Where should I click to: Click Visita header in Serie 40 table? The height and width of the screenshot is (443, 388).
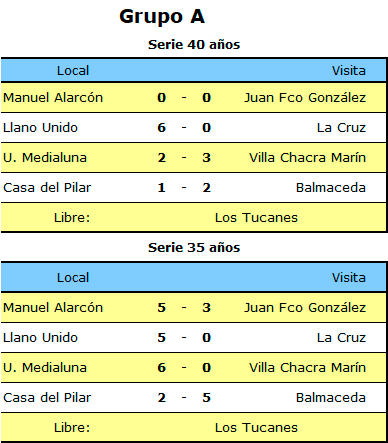pos(349,71)
